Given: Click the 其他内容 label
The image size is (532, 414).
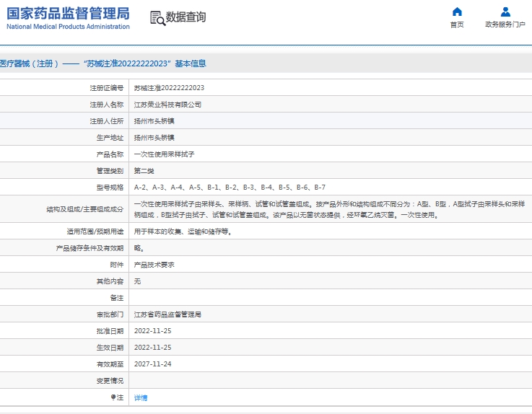Looking at the screenshot, I should [x=110, y=281].
